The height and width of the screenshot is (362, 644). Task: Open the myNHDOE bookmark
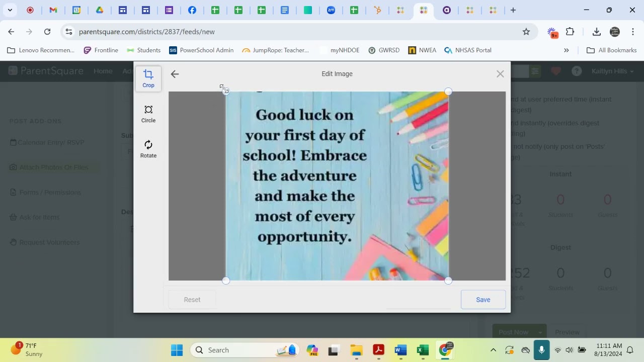340,50
